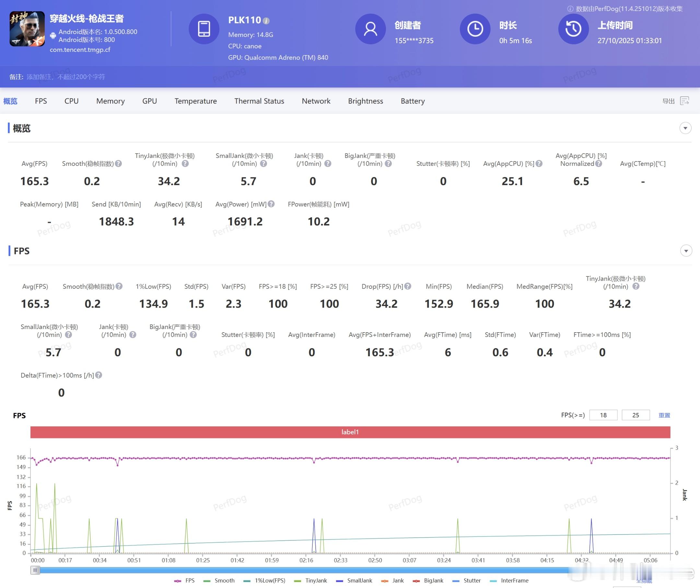Collapse the 概览 overview section
The width and height of the screenshot is (700, 588).
[x=685, y=128]
